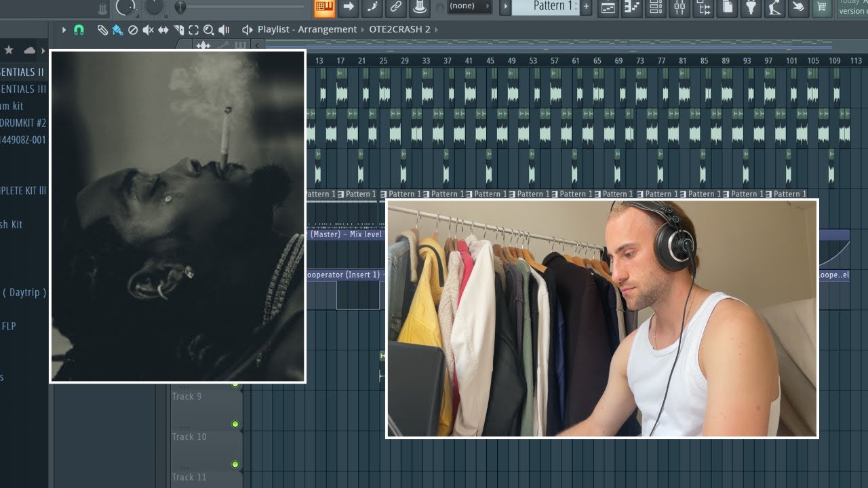Toggle the step editing arrow button

click(349, 7)
